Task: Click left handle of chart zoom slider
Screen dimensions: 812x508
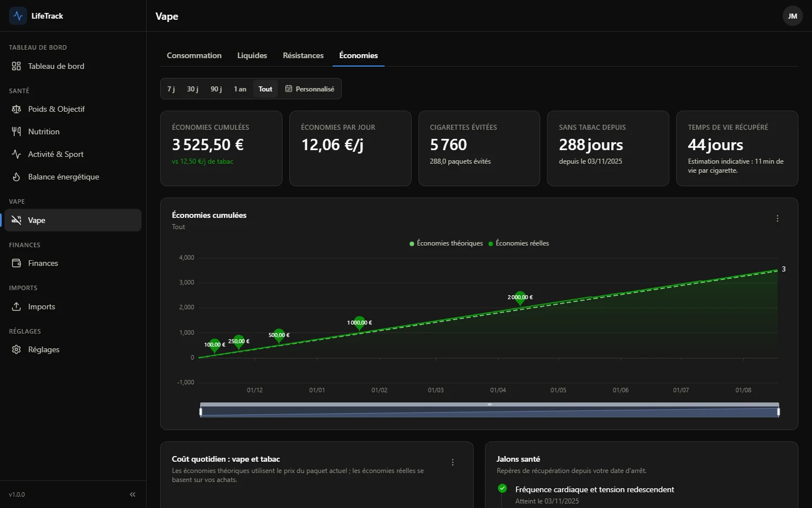Action: (x=201, y=411)
